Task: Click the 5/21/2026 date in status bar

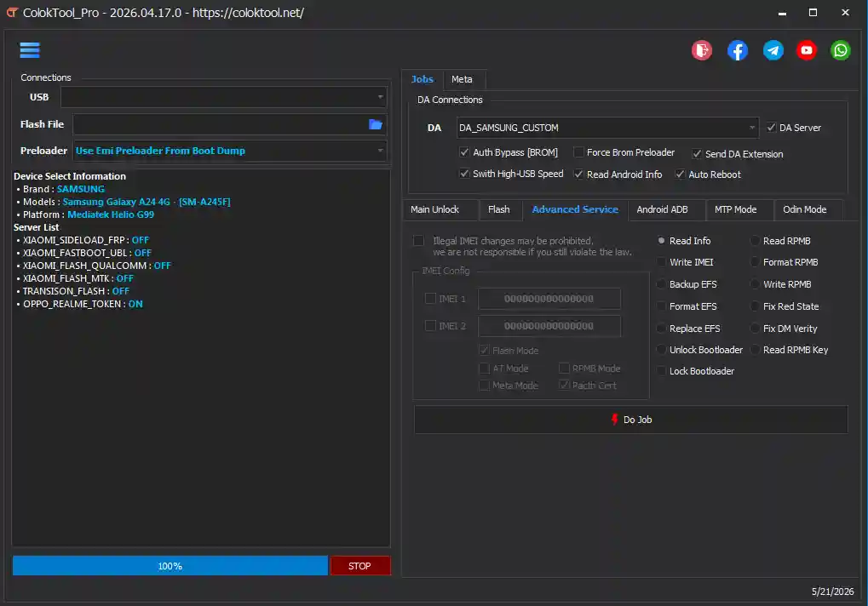Action: click(832, 592)
